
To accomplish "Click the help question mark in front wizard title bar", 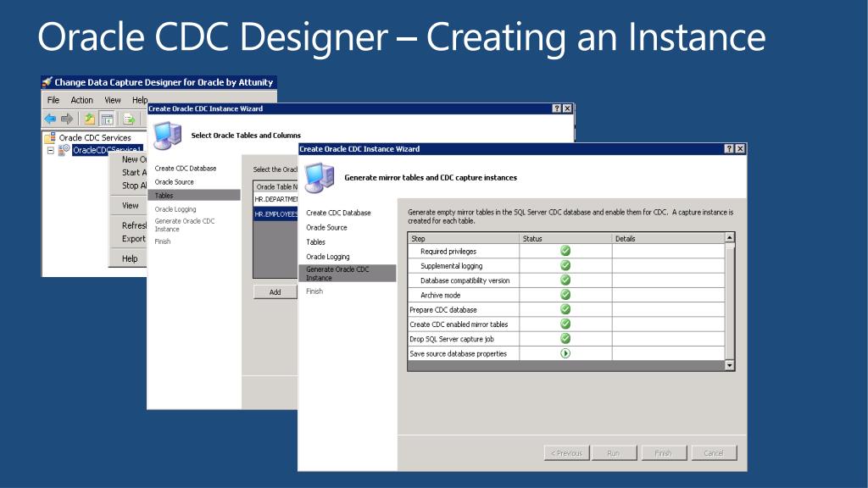I will pyautogui.click(x=729, y=149).
